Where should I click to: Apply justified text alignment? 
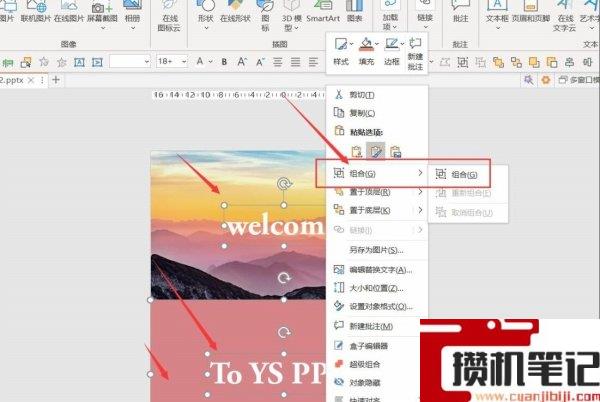click(295, 62)
